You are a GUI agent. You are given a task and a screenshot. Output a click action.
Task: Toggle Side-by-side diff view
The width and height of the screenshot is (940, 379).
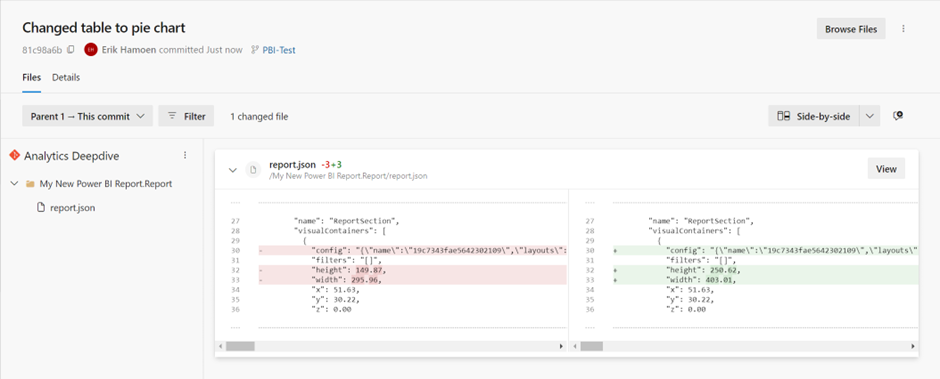point(814,116)
